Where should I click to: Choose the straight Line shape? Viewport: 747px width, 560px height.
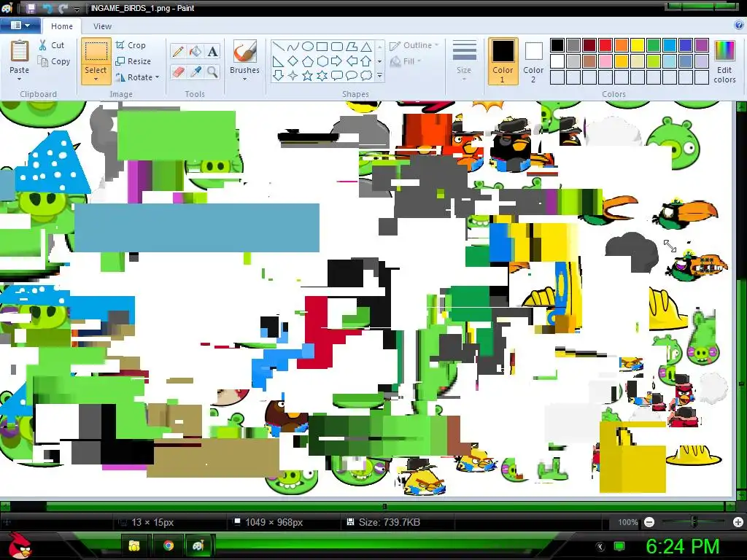click(279, 47)
